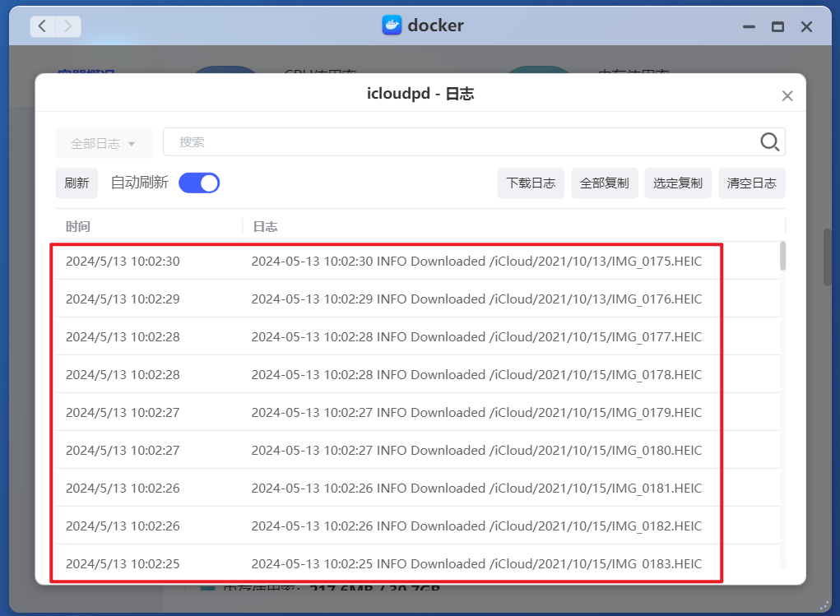840x616 pixels.
Task: Click the 全部复制 copy-all button
Action: coord(604,183)
